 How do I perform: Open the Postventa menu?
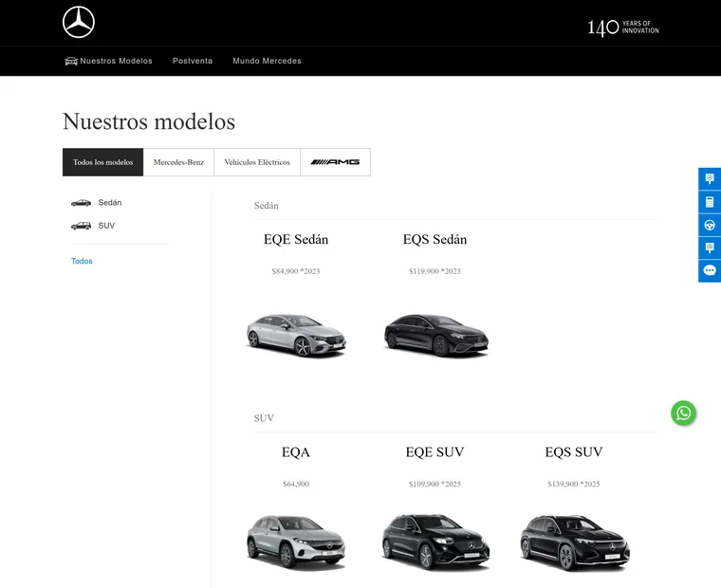(x=193, y=61)
